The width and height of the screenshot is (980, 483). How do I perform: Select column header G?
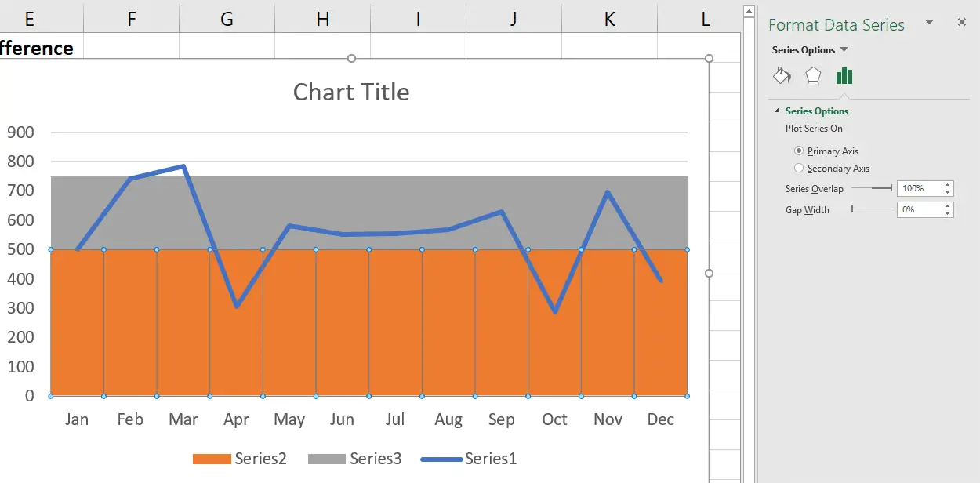[x=227, y=16]
